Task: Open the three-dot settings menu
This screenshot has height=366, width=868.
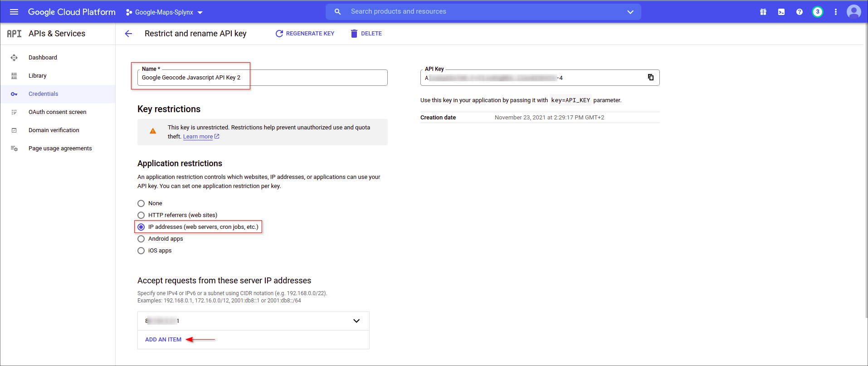Action: [835, 12]
